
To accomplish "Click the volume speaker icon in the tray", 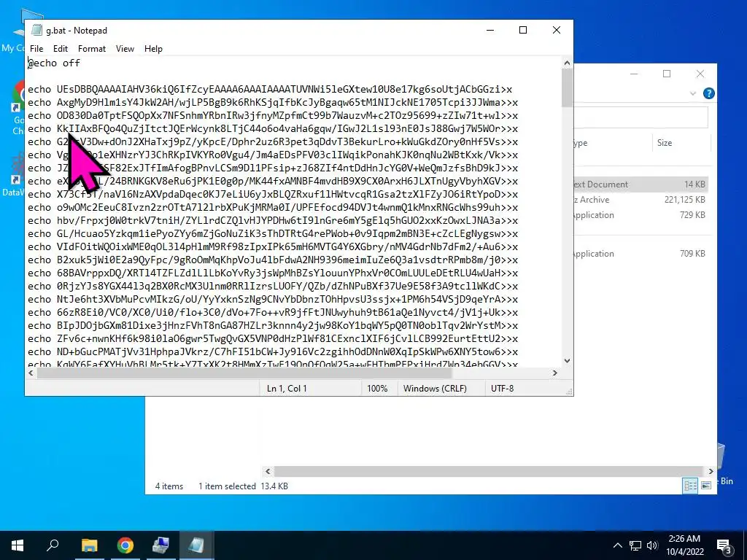I will (652, 545).
